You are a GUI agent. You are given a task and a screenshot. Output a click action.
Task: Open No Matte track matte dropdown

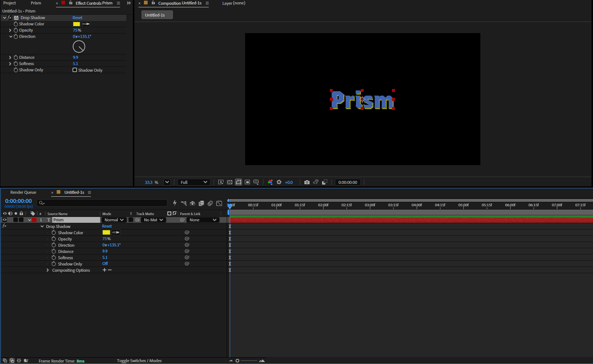point(153,220)
